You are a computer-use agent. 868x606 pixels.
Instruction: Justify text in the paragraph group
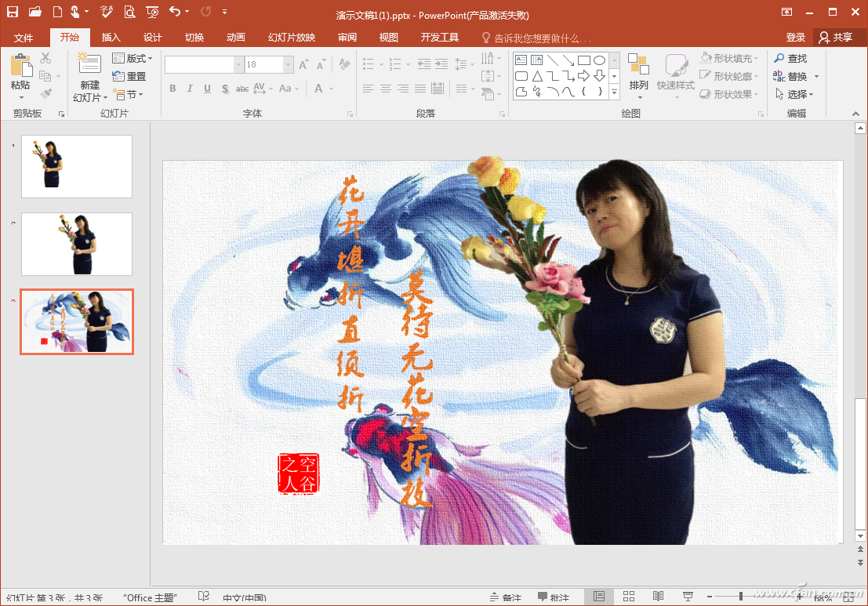point(420,89)
